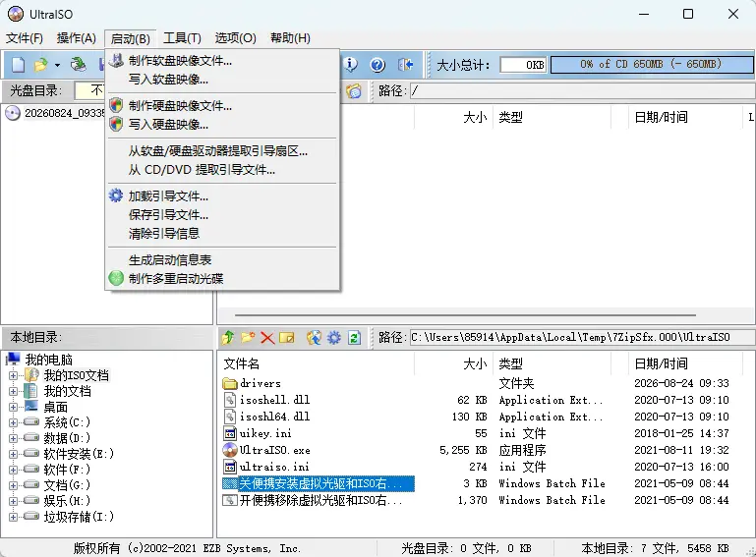Expand 系统(C:) drive node

[13, 422]
